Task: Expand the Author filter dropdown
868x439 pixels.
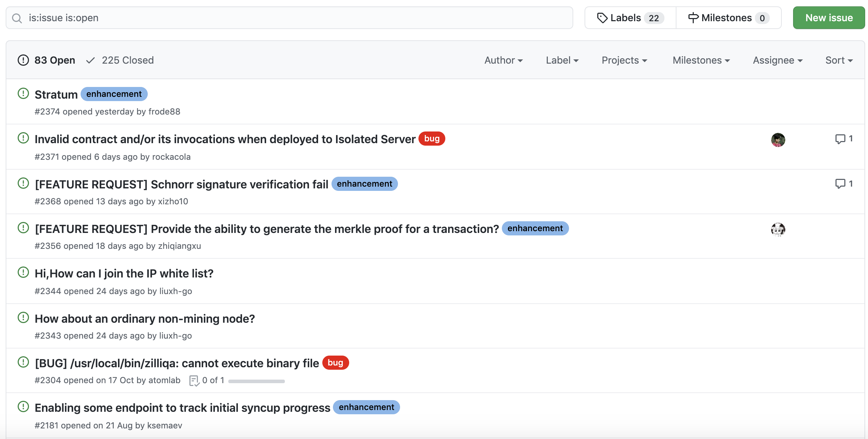Action: [x=503, y=60]
